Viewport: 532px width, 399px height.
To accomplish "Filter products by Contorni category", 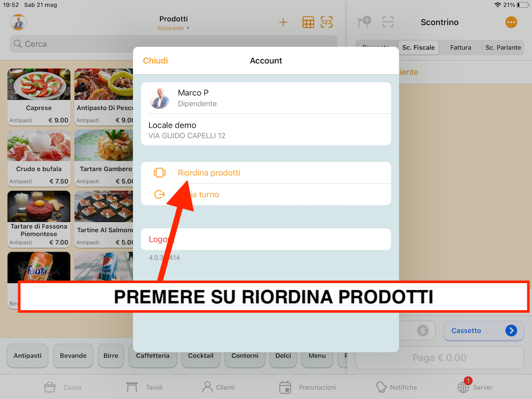I will pos(245,356).
